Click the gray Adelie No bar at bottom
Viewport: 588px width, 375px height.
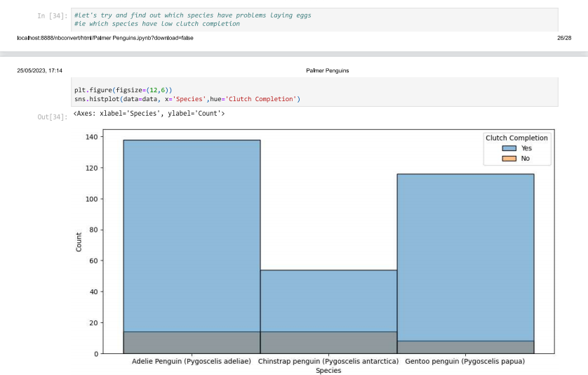[x=192, y=343]
